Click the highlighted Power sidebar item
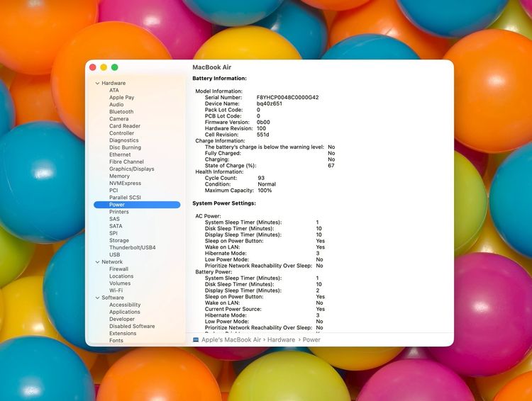This screenshot has width=532, height=401. click(137, 205)
